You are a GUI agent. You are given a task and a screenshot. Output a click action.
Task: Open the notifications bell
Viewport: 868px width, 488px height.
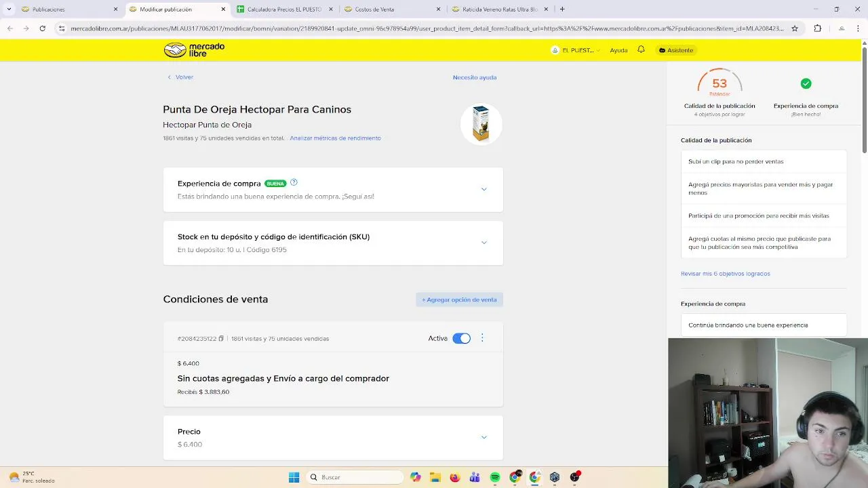pos(641,49)
